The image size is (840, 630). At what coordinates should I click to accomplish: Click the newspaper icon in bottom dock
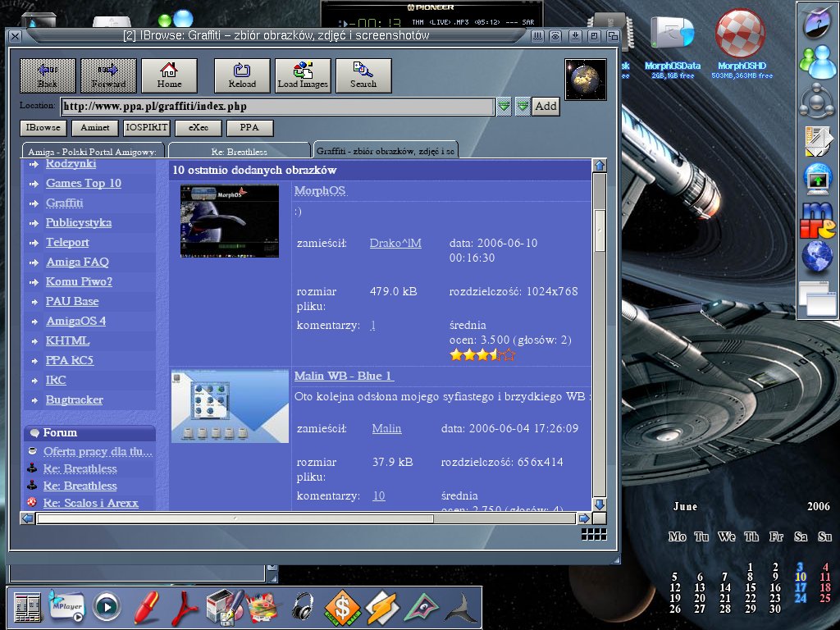pyautogui.click(x=27, y=608)
